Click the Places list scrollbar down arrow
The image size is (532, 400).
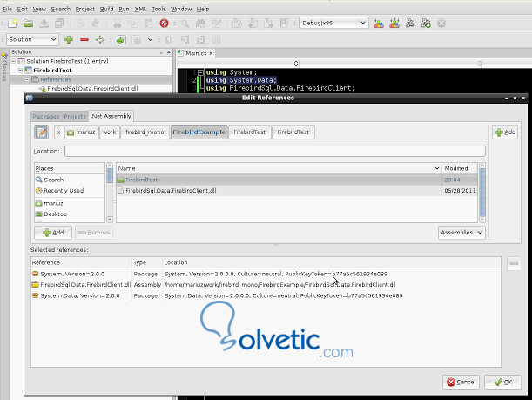[110, 220]
